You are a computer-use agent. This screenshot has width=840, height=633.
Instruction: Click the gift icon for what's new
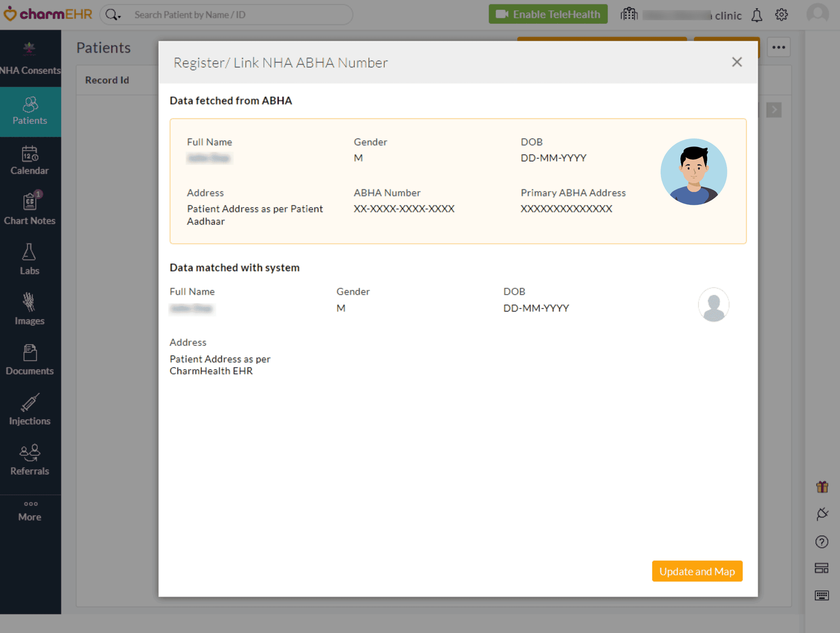pos(822,487)
